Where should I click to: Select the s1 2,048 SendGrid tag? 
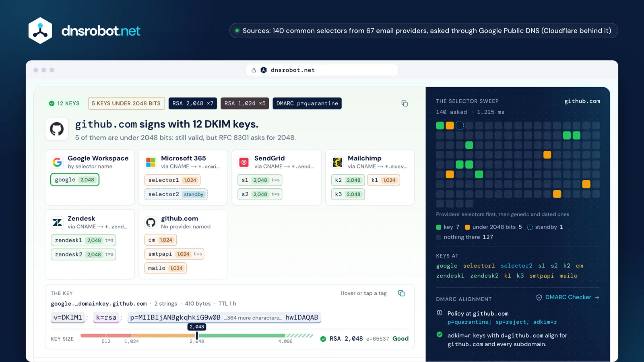tap(260, 180)
